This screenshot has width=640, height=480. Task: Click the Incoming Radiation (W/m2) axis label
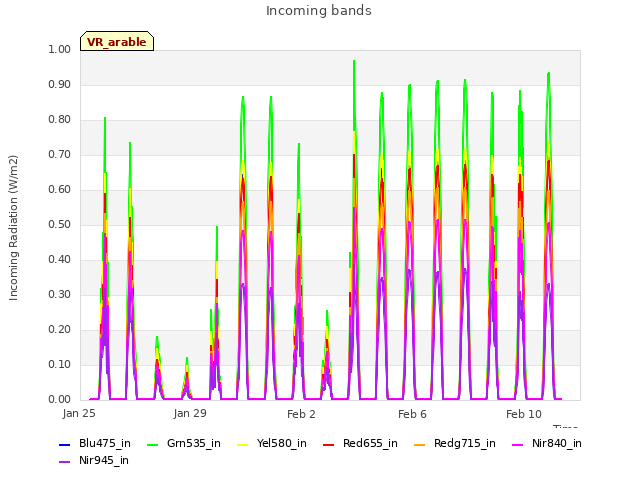click(13, 228)
